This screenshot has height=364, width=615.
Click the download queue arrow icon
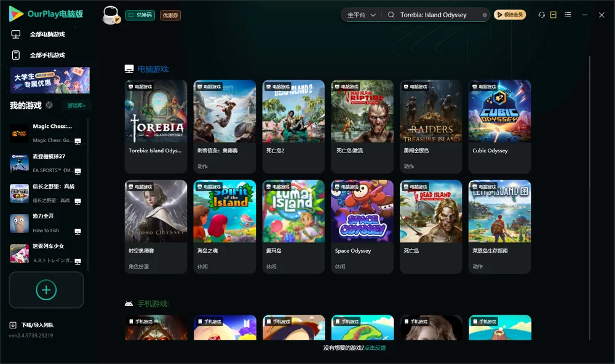tap(13, 325)
